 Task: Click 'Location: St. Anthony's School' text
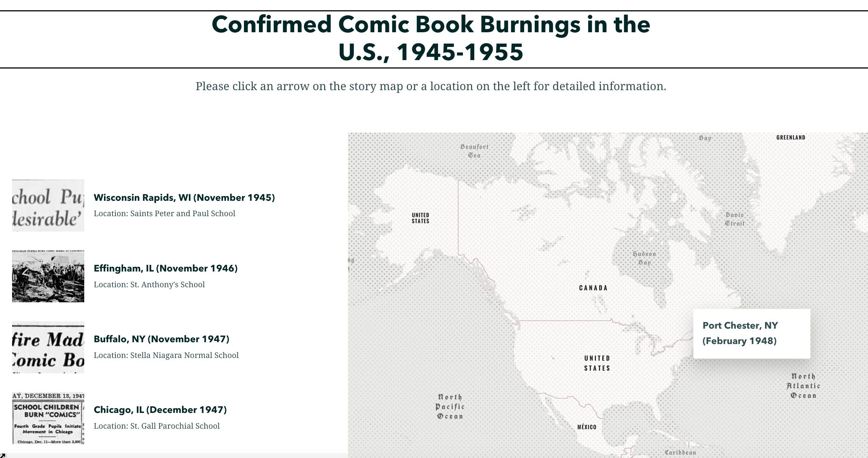[149, 284]
